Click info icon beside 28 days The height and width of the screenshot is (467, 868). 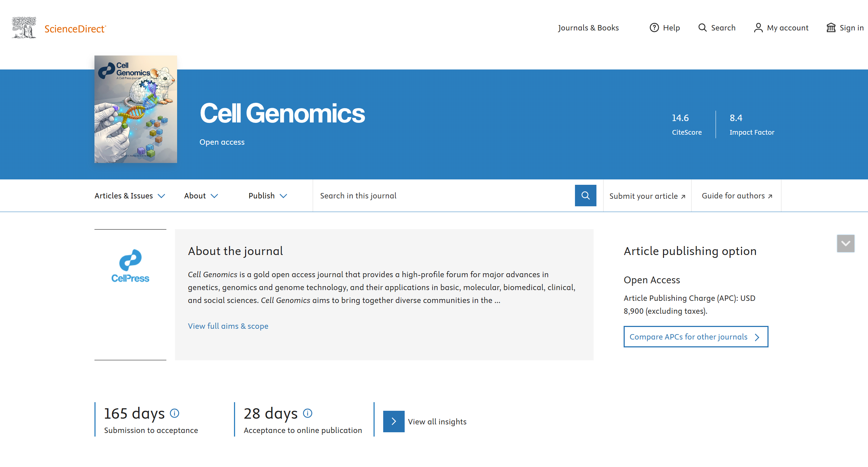coord(308,413)
